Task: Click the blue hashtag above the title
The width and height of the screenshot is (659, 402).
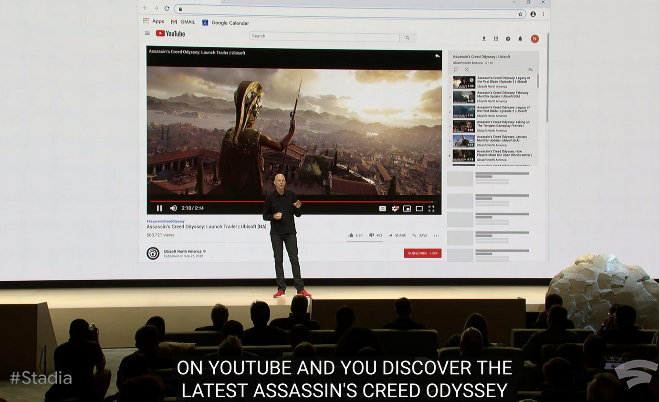Action: pos(165,221)
